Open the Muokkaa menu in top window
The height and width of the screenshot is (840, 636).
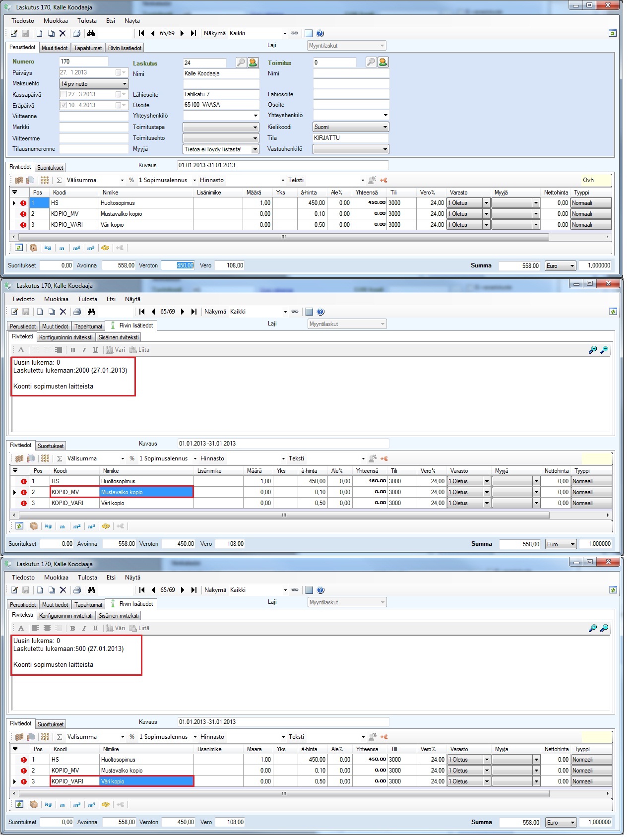tap(56, 21)
